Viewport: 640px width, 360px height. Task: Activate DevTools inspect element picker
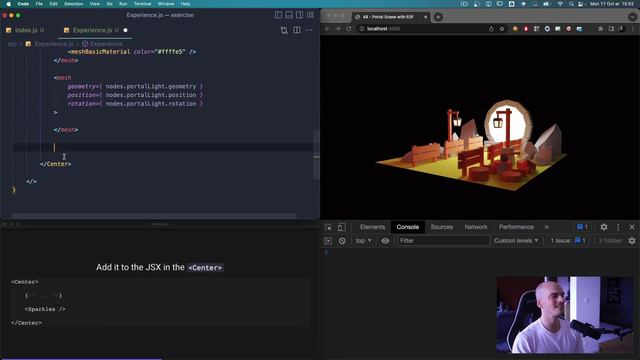(328, 227)
